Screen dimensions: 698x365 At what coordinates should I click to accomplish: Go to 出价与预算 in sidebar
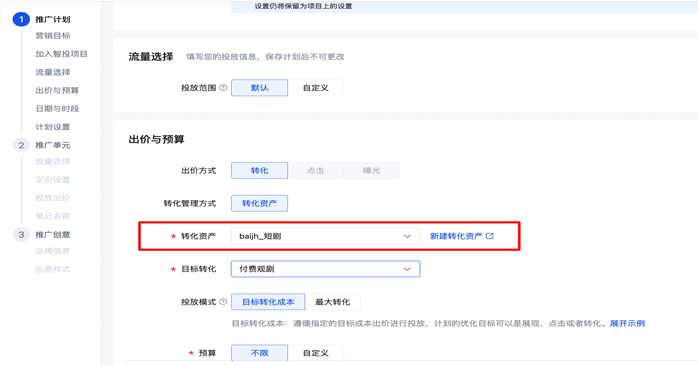[57, 90]
